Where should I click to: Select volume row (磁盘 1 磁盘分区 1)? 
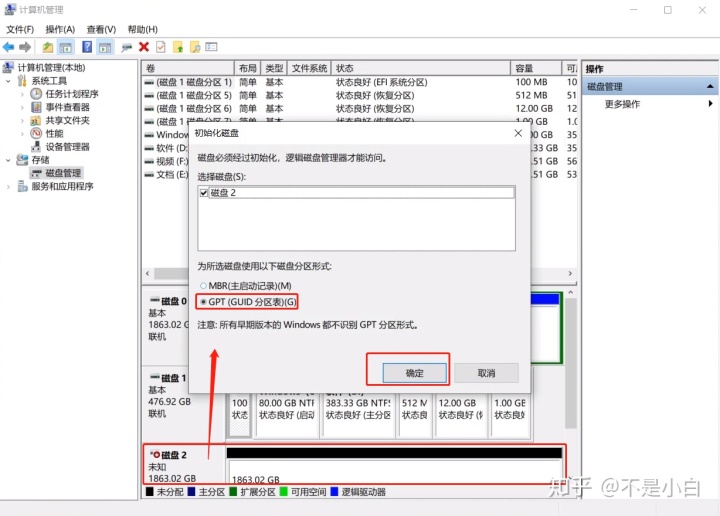point(360,82)
